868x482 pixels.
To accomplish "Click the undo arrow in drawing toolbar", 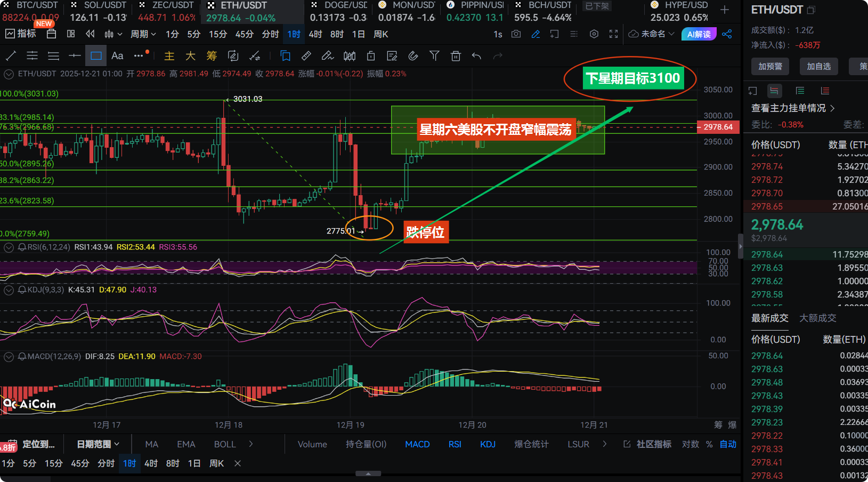I will click(x=476, y=56).
